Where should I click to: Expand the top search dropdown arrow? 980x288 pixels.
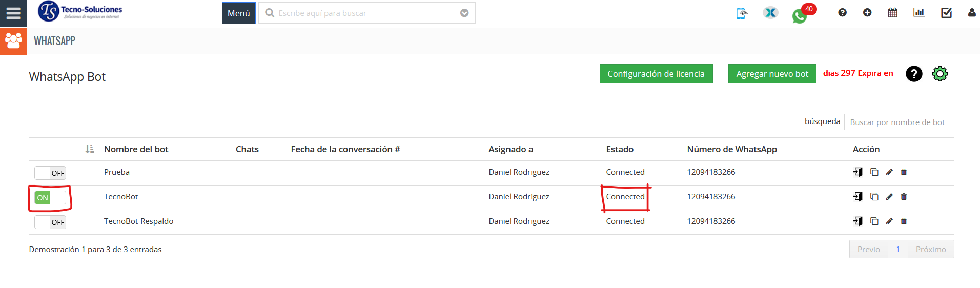pyautogui.click(x=464, y=13)
